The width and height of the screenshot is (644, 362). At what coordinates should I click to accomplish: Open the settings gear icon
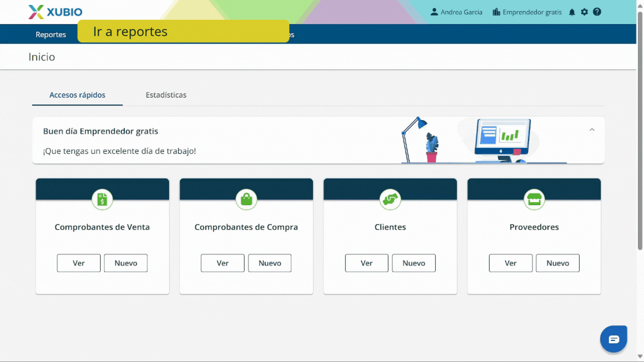tap(584, 12)
